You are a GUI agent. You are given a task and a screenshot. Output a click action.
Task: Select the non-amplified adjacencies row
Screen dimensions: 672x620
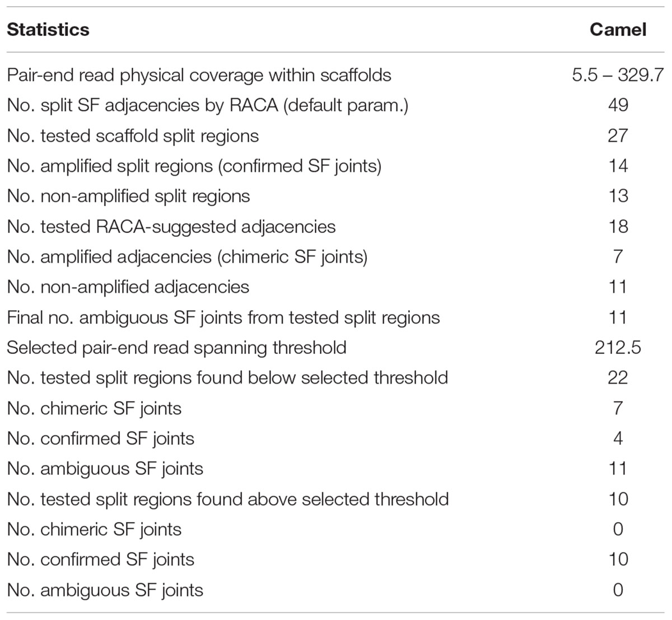tap(336, 287)
